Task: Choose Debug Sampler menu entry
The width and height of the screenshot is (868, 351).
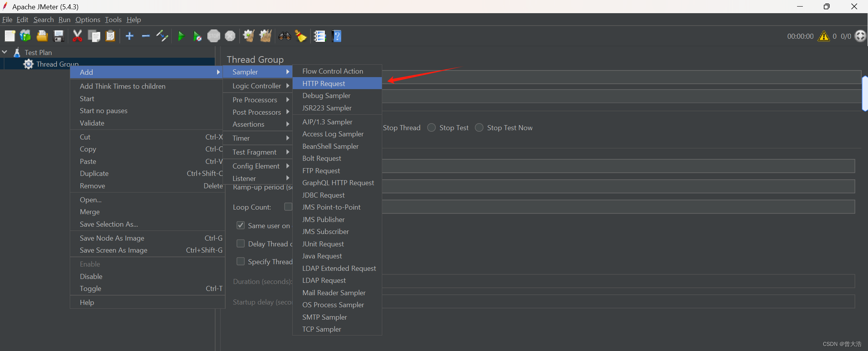Action: click(337, 95)
